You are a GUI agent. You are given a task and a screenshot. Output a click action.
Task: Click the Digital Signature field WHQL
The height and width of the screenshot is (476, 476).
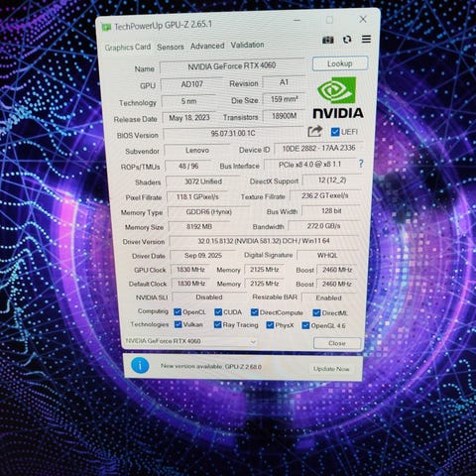[x=327, y=256]
